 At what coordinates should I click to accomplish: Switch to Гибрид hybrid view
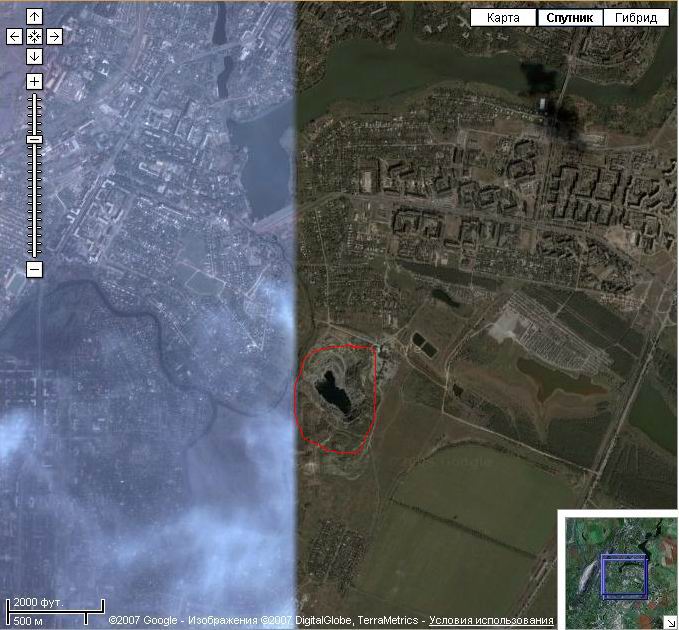[637, 18]
